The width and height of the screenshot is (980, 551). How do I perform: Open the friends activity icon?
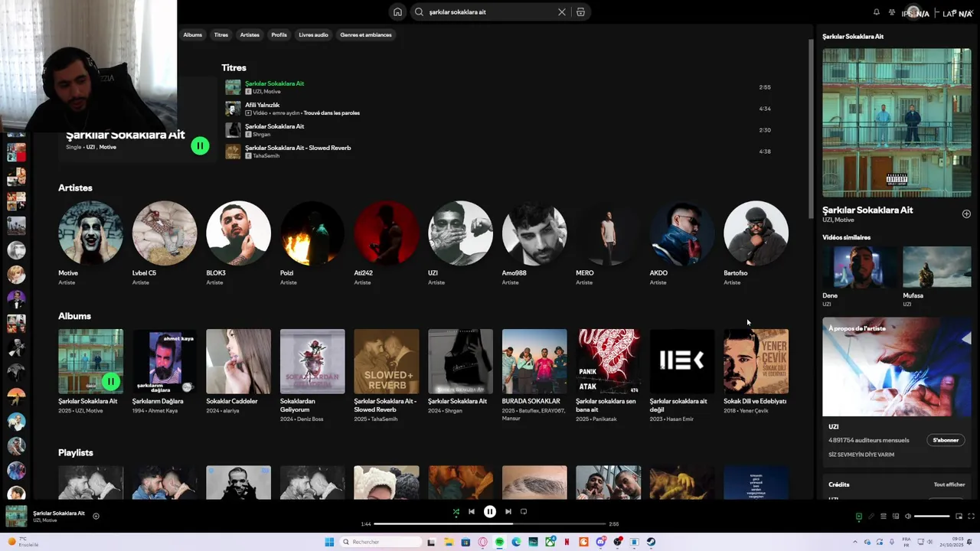pos(892,12)
